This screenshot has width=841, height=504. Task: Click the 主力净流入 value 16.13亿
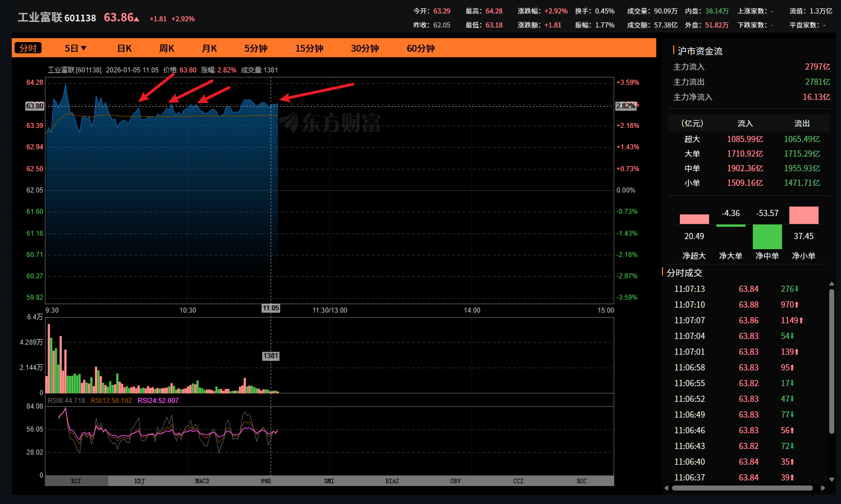(x=816, y=97)
